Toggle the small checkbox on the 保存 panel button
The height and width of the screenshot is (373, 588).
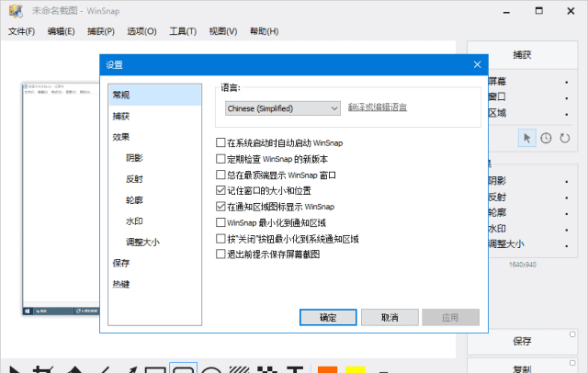[572, 334]
